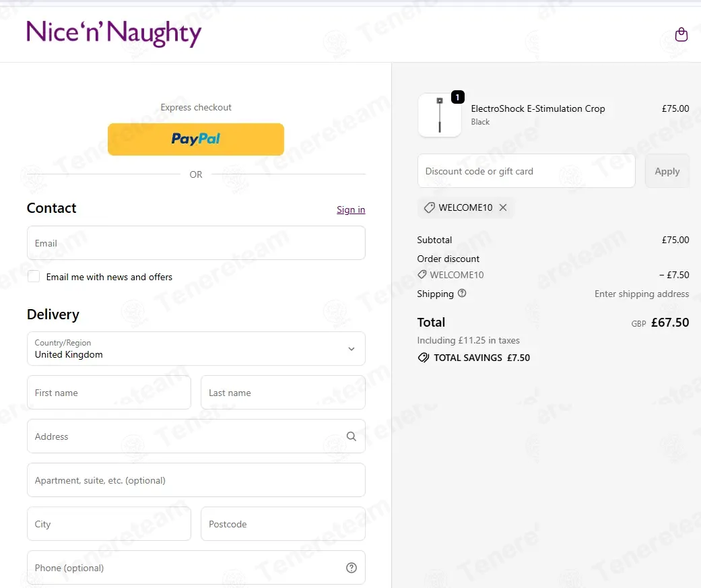Click the Express checkout heading
701x588 pixels.
tap(196, 107)
